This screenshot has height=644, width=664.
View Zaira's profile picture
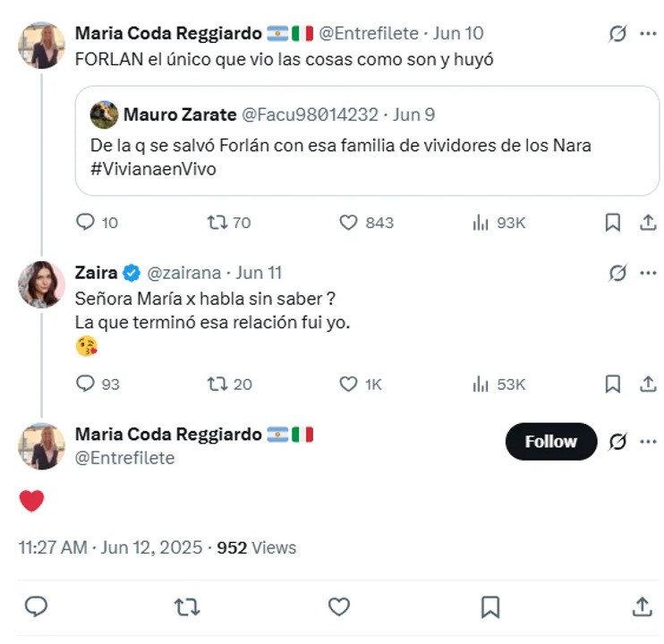point(41,284)
